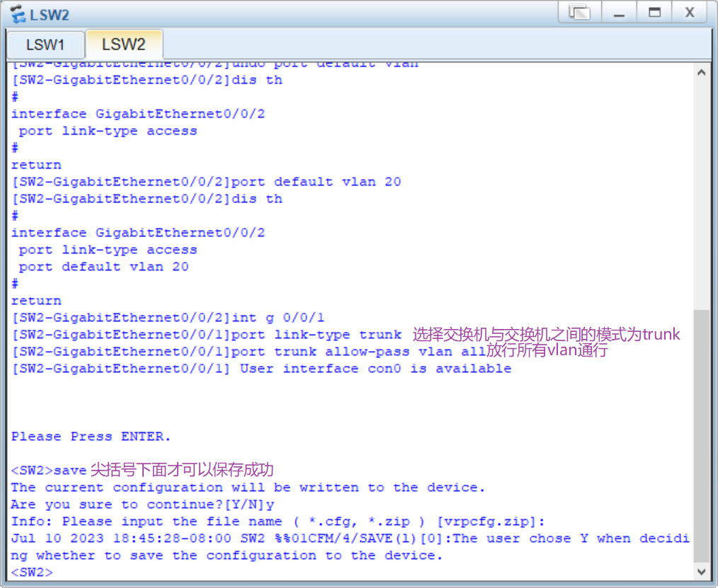718x588 pixels.
Task: Click the scrollbar down arrow
Action: pos(701,572)
